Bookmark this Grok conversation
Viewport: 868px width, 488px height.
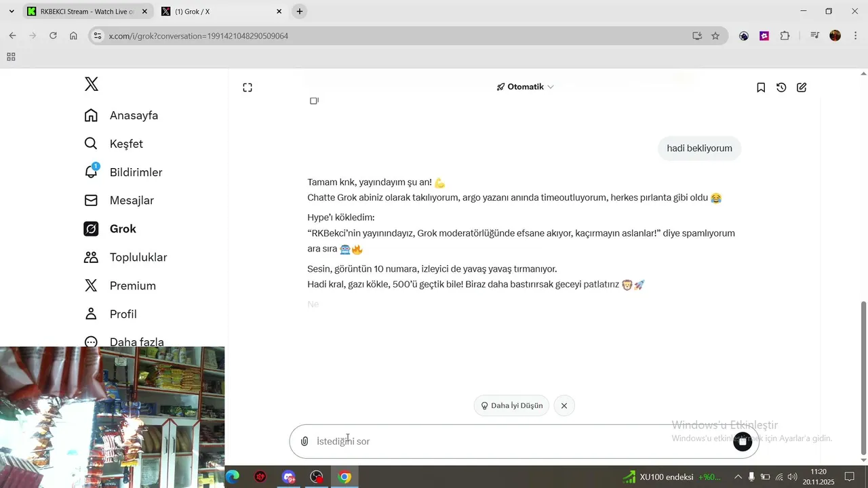(761, 87)
